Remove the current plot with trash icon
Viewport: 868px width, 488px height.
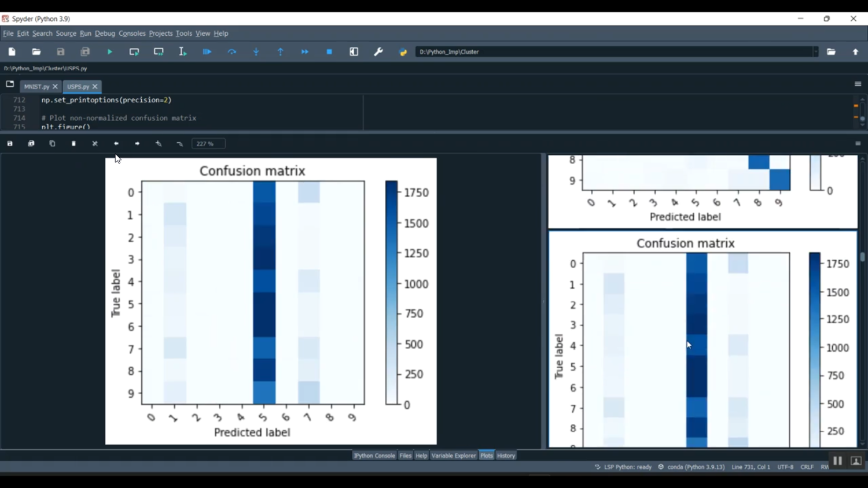pos(73,143)
